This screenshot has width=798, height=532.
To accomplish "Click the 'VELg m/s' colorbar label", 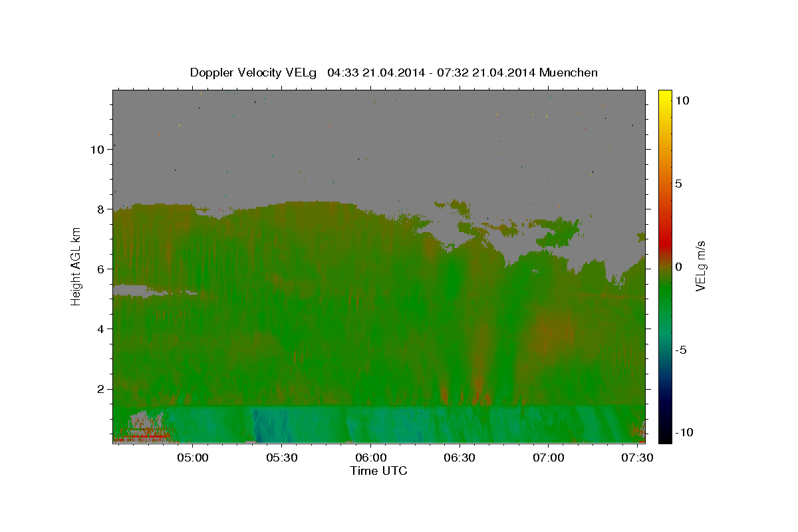I will [x=700, y=265].
